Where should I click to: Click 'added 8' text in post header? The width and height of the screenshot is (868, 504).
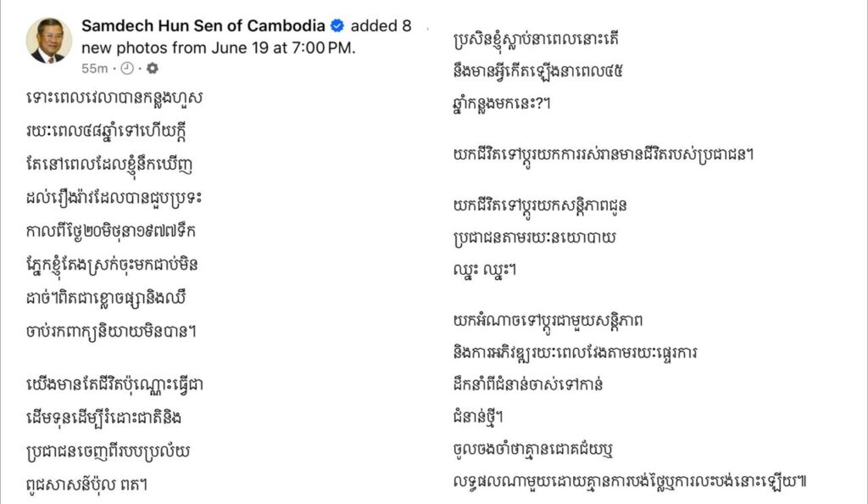coord(381,25)
